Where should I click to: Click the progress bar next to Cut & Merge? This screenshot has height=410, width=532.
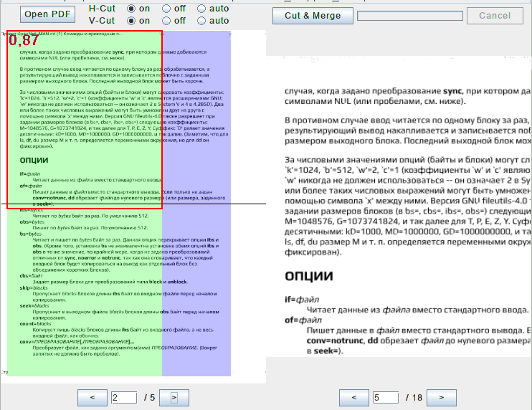(410, 16)
